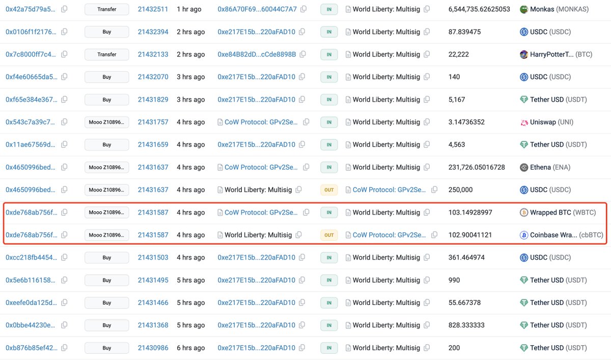
Task: Click IN badge in Wrapped BTC row
Action: click(329, 212)
